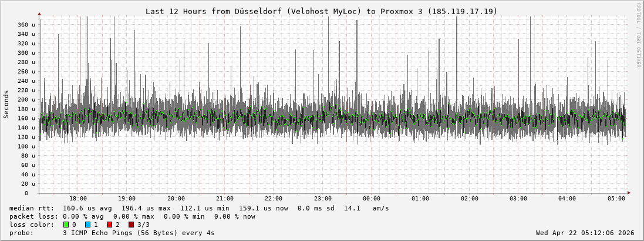The height and width of the screenshot is (241, 644).
Task: Click the green loss color swatch for 0
Action: (66, 225)
